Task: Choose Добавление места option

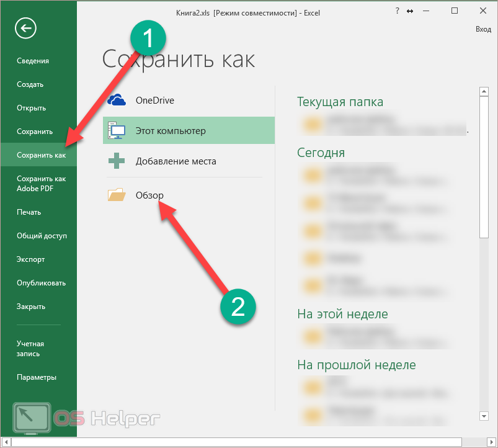Action: pos(176,161)
